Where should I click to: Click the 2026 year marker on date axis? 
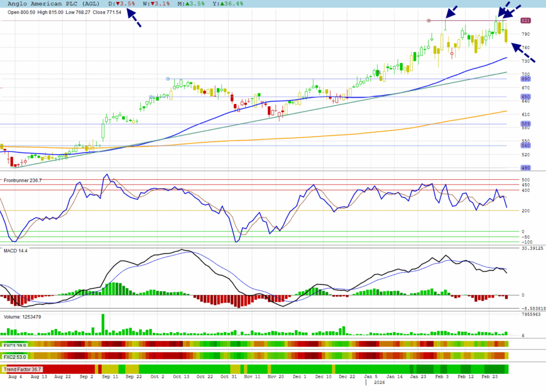coord(379,382)
